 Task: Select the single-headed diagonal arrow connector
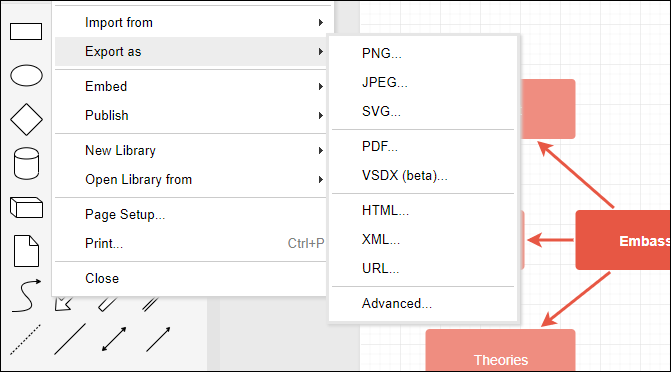(158, 339)
